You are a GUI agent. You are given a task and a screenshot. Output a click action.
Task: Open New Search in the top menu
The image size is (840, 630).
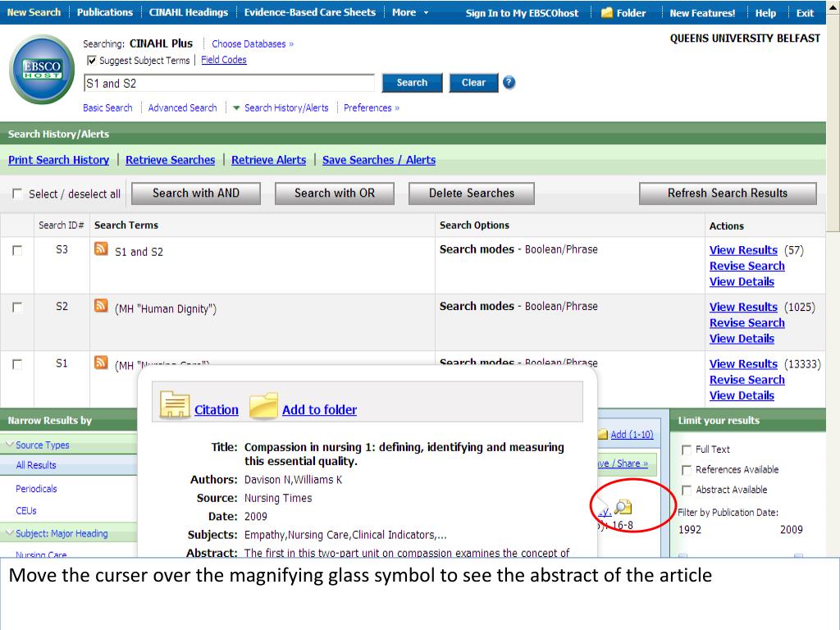(x=34, y=12)
